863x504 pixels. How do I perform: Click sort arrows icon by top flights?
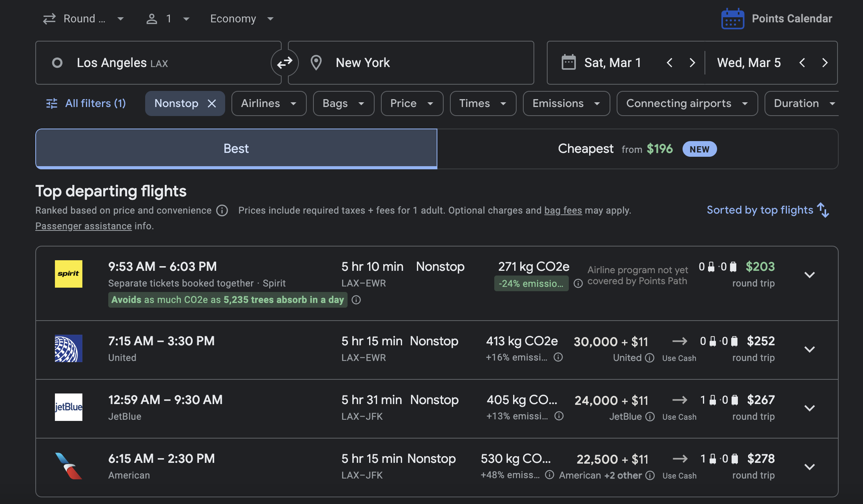[823, 210]
